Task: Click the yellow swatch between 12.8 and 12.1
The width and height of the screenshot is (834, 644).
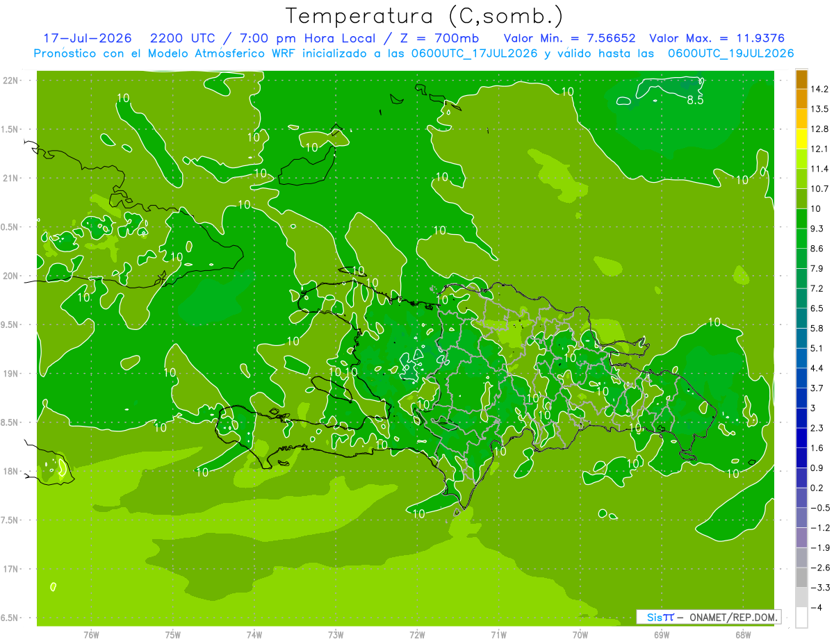Action: point(801,139)
